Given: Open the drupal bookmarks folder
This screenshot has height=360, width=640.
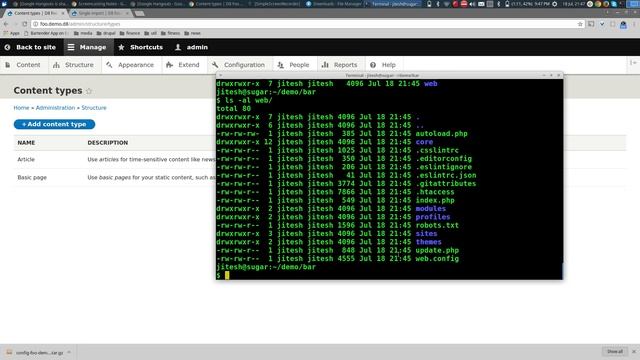Looking at the screenshot, I should click(106, 33).
